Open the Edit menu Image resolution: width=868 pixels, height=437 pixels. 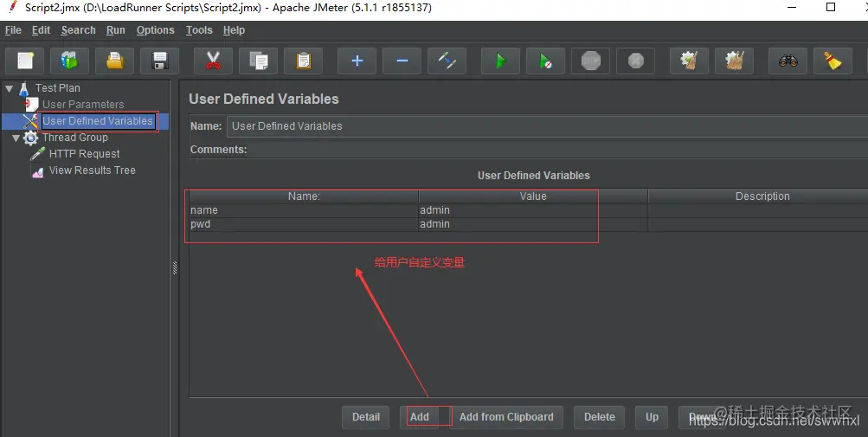(41, 30)
